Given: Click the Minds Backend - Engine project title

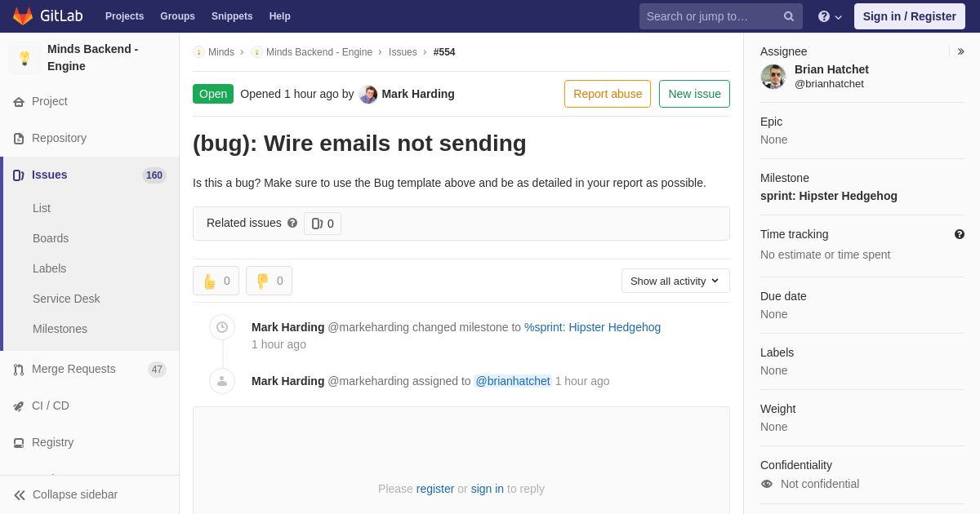Looking at the screenshot, I should click(93, 58).
